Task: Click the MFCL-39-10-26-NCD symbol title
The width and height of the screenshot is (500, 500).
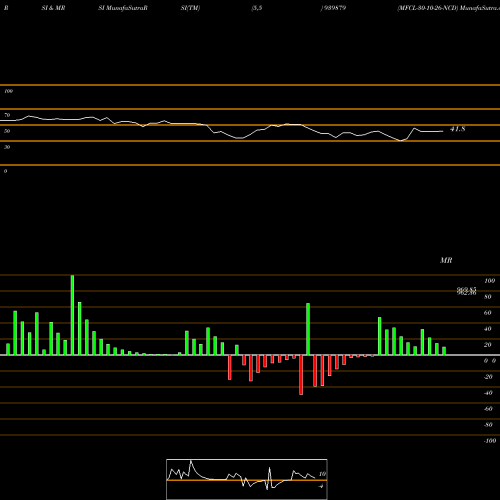Action: coord(427,8)
